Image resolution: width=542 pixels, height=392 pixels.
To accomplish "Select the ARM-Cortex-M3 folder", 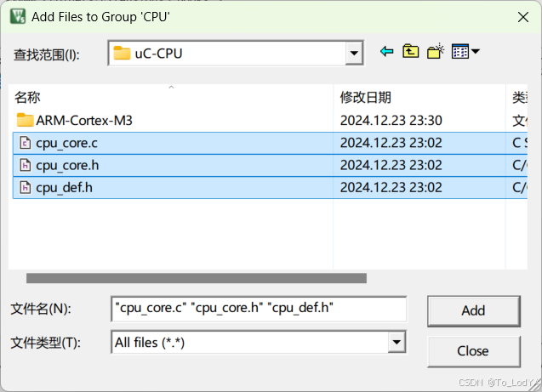I will coord(270,121).
